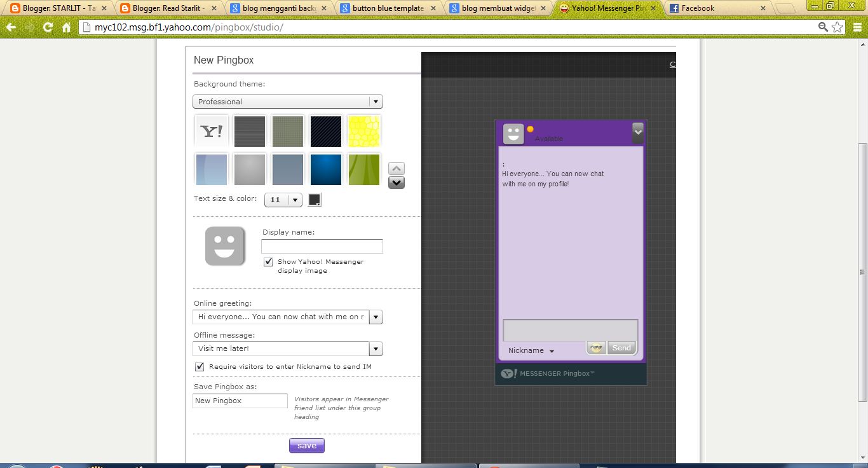The width and height of the screenshot is (868, 468).
Task: Click the theme list up arrow
Action: (396, 169)
